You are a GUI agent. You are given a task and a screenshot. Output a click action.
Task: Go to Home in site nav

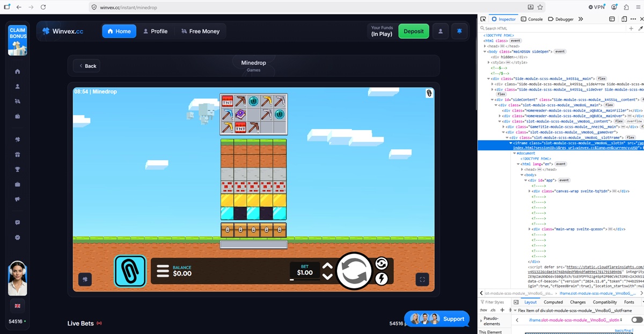(x=119, y=31)
